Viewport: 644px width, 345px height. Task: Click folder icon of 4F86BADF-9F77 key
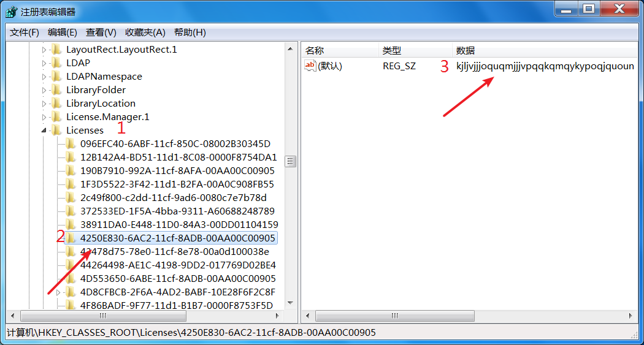pos(71,305)
